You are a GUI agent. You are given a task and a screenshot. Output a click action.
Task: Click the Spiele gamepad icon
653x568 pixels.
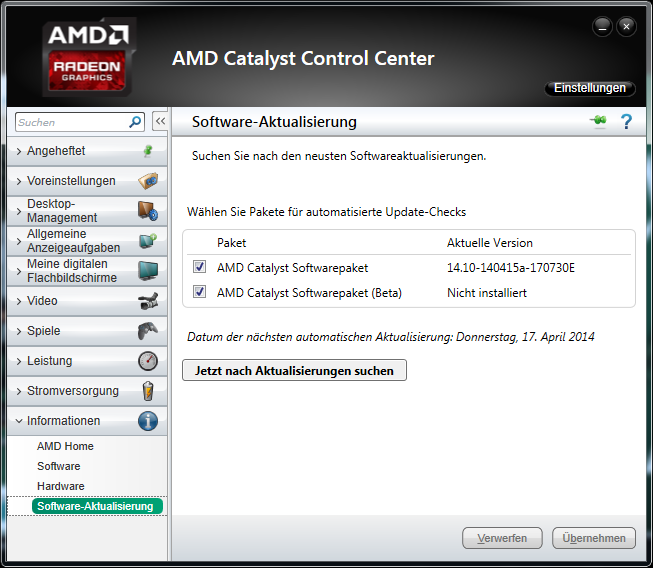coord(148,331)
